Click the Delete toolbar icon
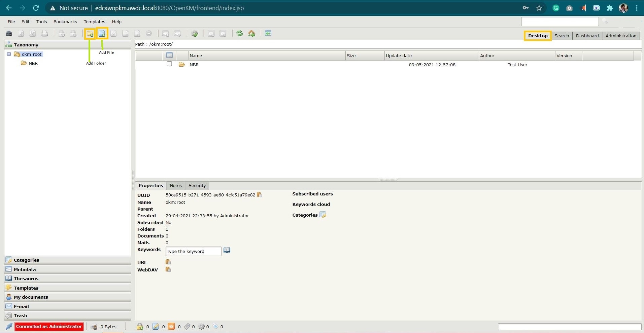This screenshot has height=333, width=644. tap(149, 33)
